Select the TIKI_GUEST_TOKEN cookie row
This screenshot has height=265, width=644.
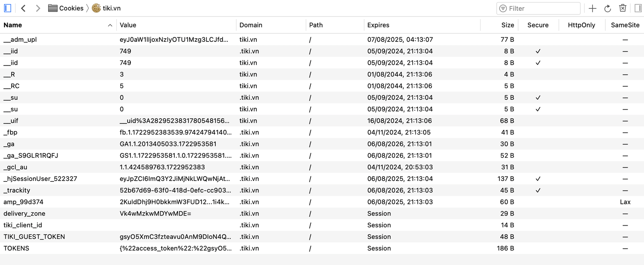[34, 237]
